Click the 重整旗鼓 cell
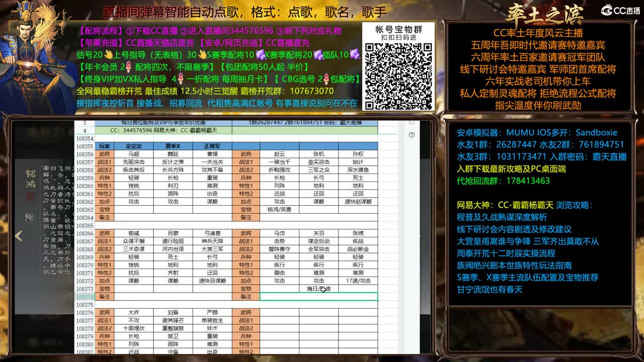The image size is (644, 362). coord(173,328)
